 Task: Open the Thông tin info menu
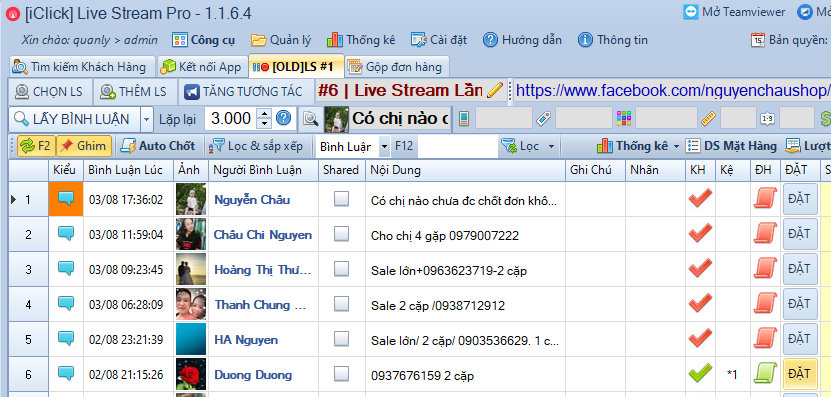[x=613, y=40]
